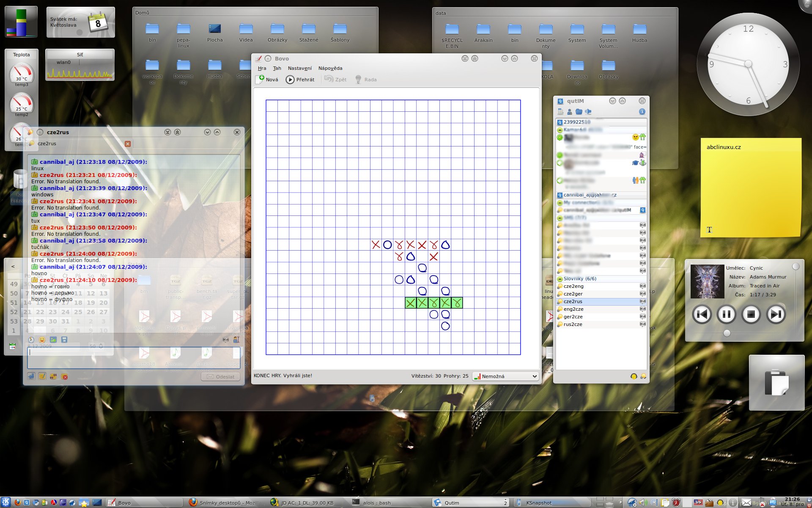Viewport: 812px width, 508px height.
Task: Open the Arakain folder in data panel
Action: [483, 33]
